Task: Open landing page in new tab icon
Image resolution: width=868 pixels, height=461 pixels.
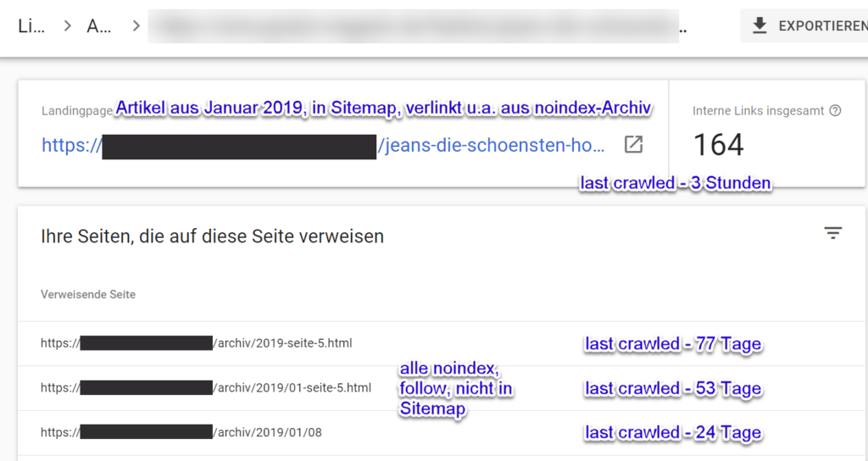Action: 633,144
